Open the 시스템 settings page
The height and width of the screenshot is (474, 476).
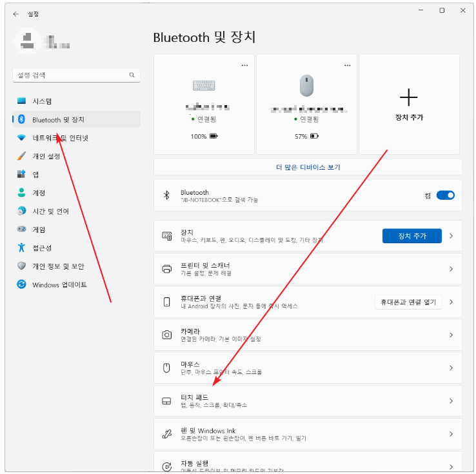[x=76, y=101]
